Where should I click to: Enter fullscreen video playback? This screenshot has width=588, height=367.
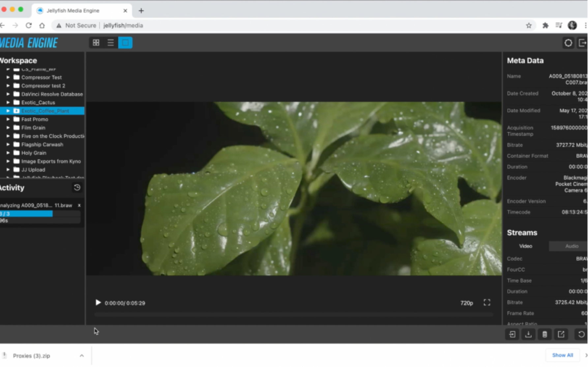click(487, 302)
